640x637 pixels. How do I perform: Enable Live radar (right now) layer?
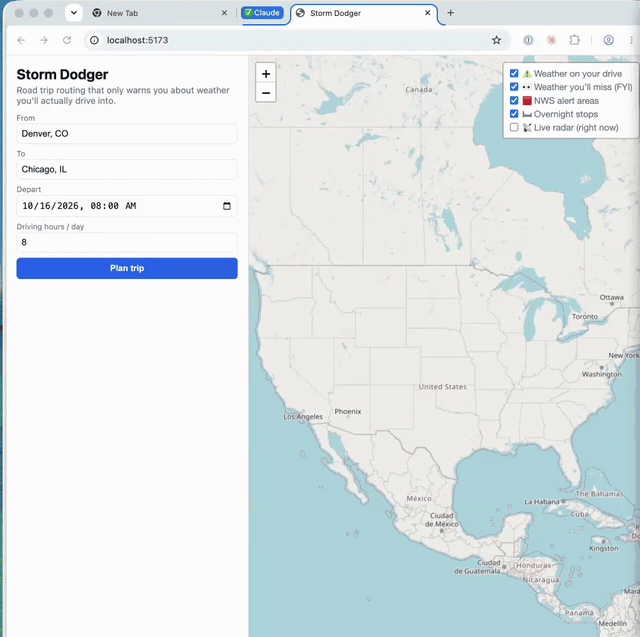point(514,127)
